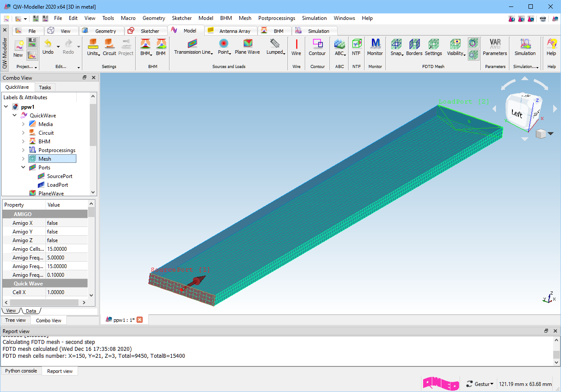Screen dimensions: 561x392
Task: Close the ppw1 document tab
Action: (x=140, y=320)
